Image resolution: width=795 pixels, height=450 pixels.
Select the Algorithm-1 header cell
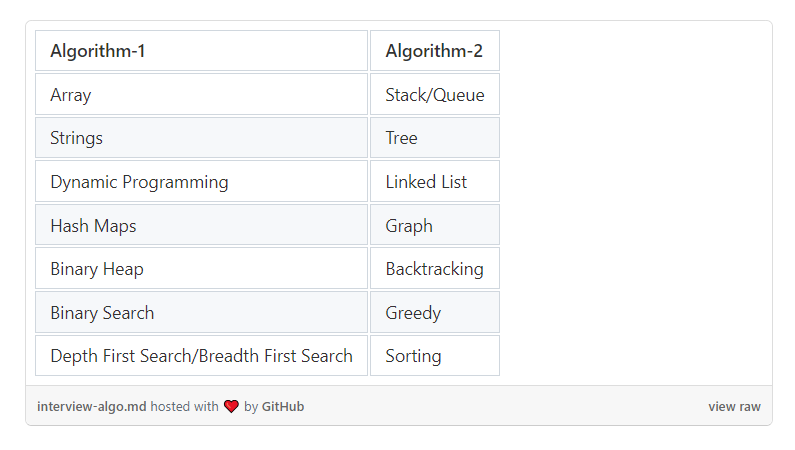(201, 51)
